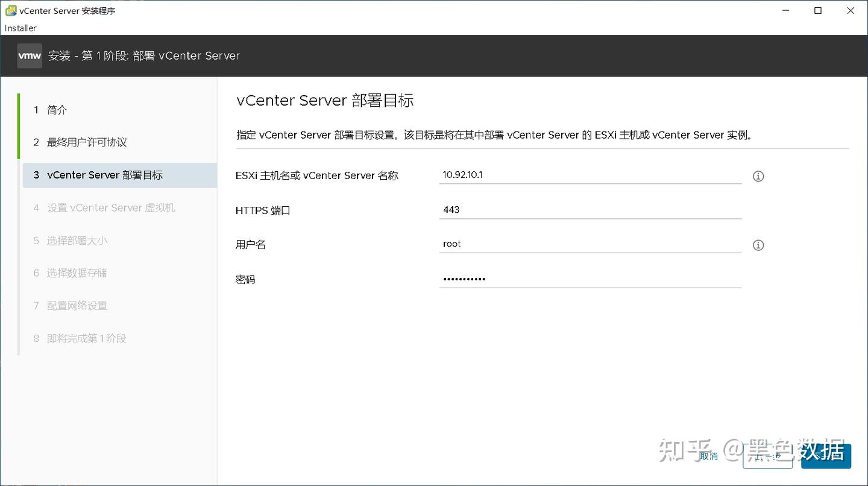Image resolution: width=868 pixels, height=486 pixels.
Task: Click the info icon next to the 用户名 field
Action: 758,245
